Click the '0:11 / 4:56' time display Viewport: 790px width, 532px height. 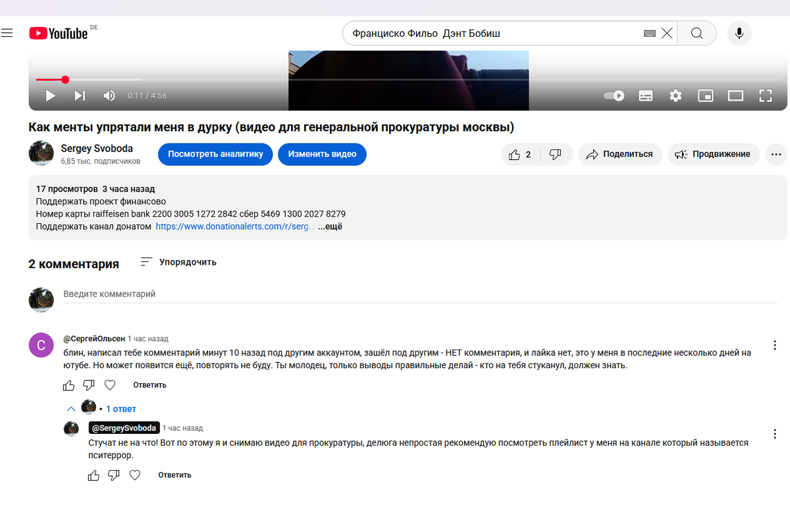(147, 95)
